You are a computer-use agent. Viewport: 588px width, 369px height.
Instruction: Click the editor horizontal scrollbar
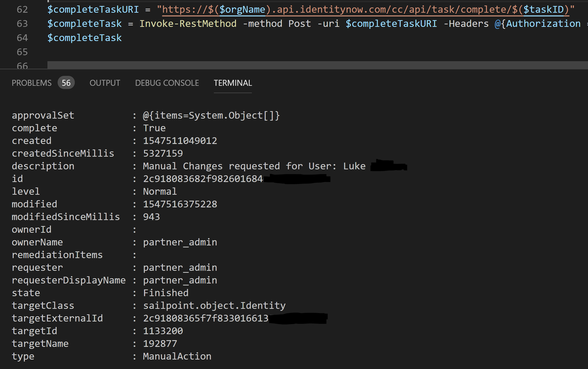[x=317, y=65]
